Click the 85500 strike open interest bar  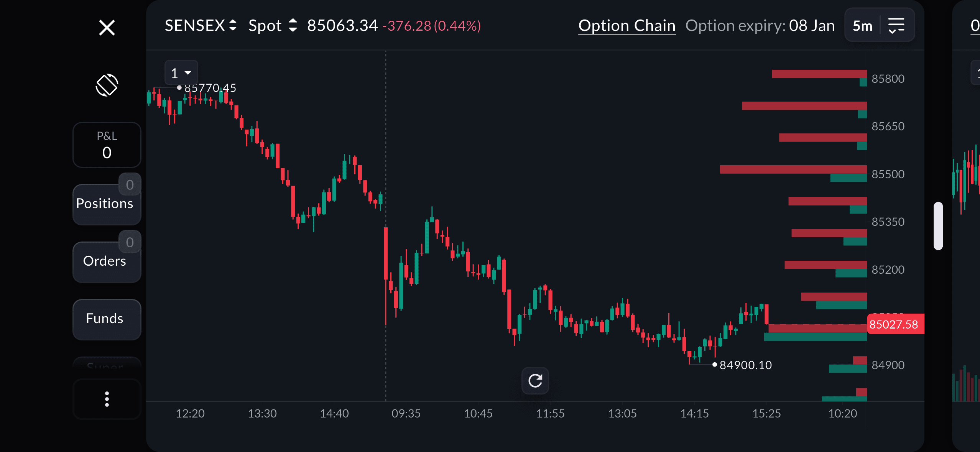[x=793, y=169]
